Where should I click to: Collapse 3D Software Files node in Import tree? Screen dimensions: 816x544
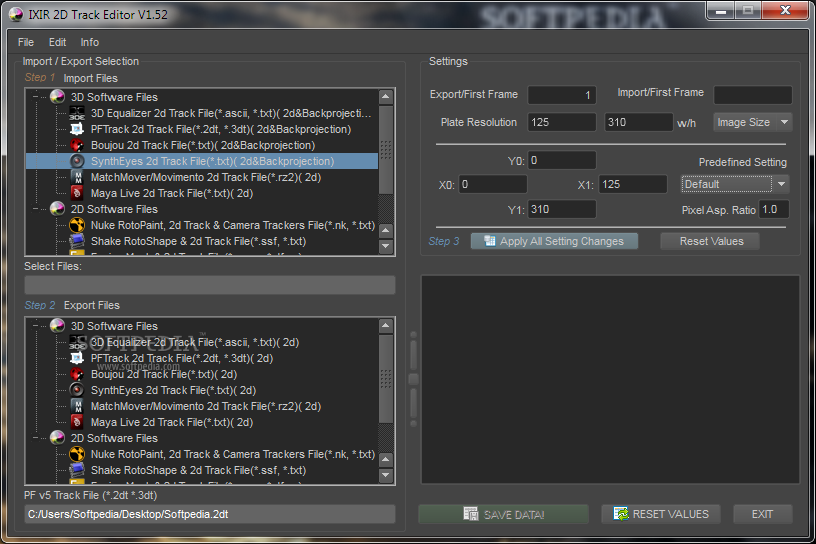tap(35, 97)
